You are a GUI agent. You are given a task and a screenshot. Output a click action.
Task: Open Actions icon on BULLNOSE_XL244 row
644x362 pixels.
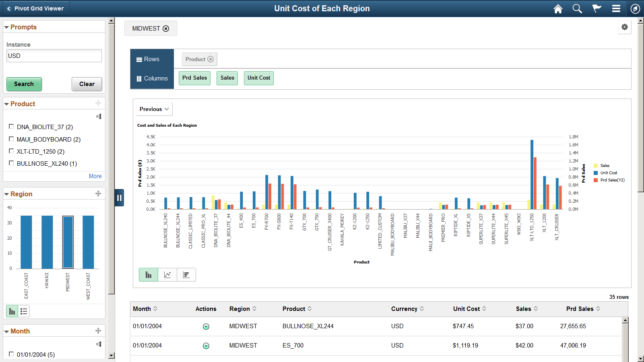pos(206,327)
